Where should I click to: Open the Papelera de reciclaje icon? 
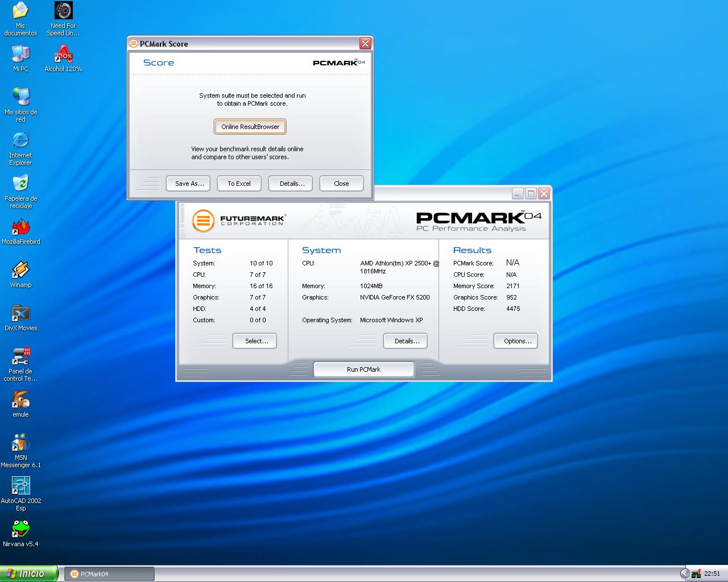[x=20, y=184]
